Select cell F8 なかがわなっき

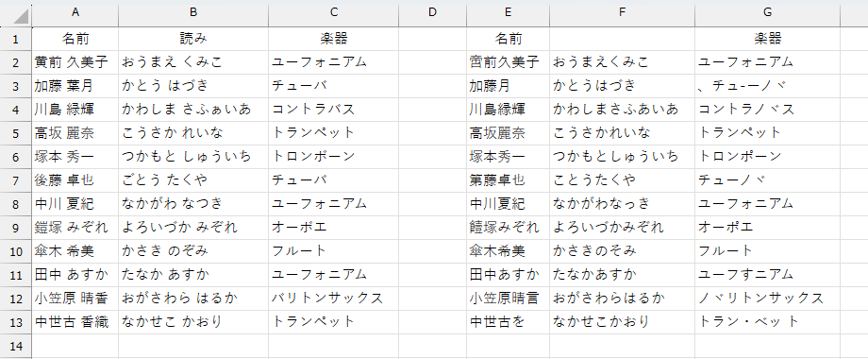[622, 204]
